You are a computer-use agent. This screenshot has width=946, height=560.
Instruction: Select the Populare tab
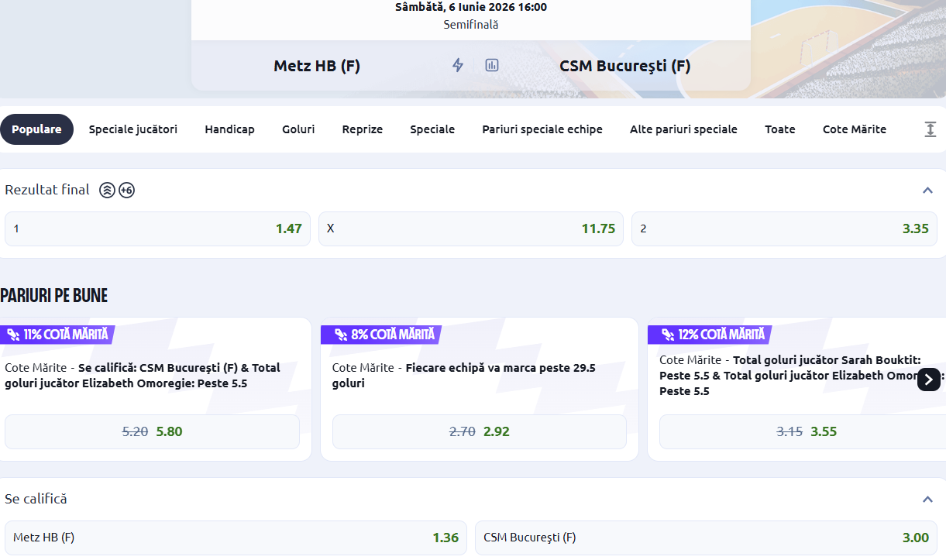click(36, 129)
